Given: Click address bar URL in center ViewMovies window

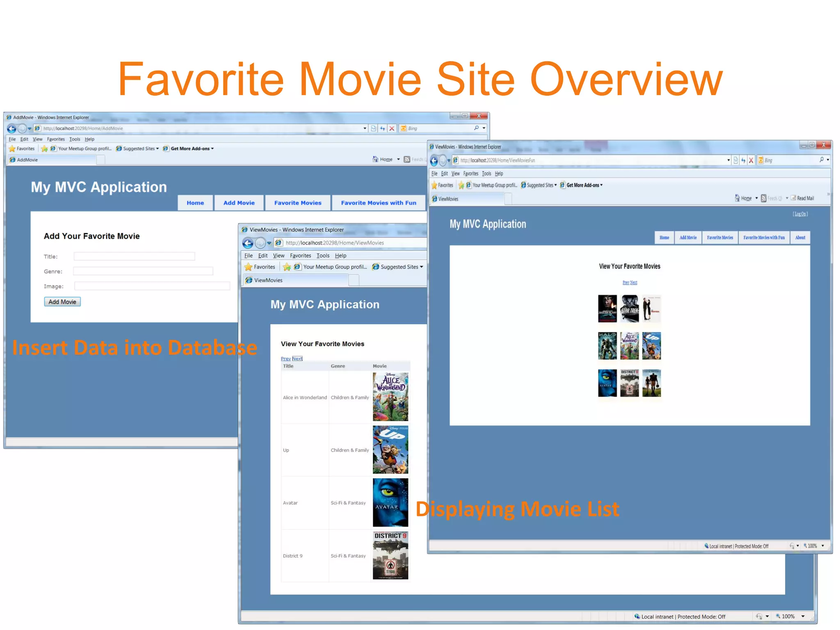Looking at the screenshot, I should 335,243.
